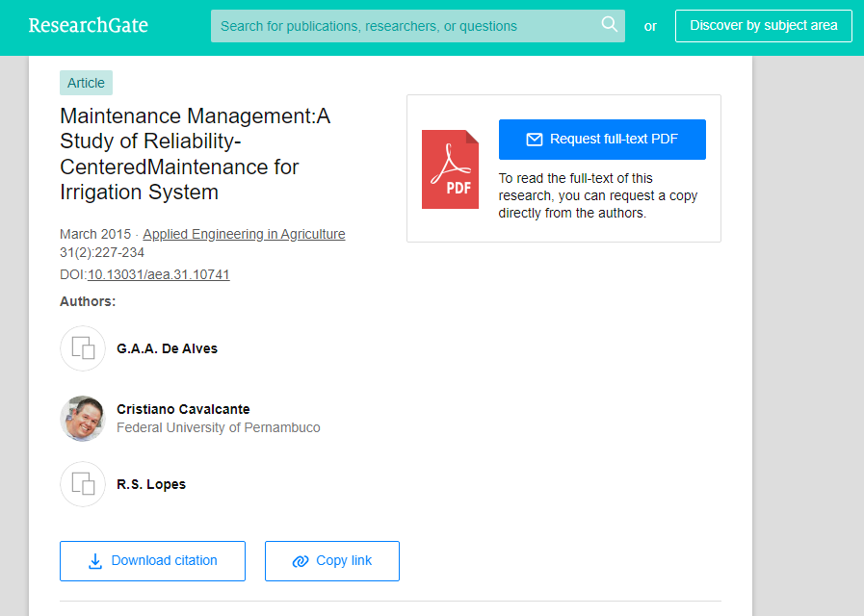
Task: Click the envelope icon on the Request full-text PDF button
Action: pyautogui.click(x=534, y=140)
